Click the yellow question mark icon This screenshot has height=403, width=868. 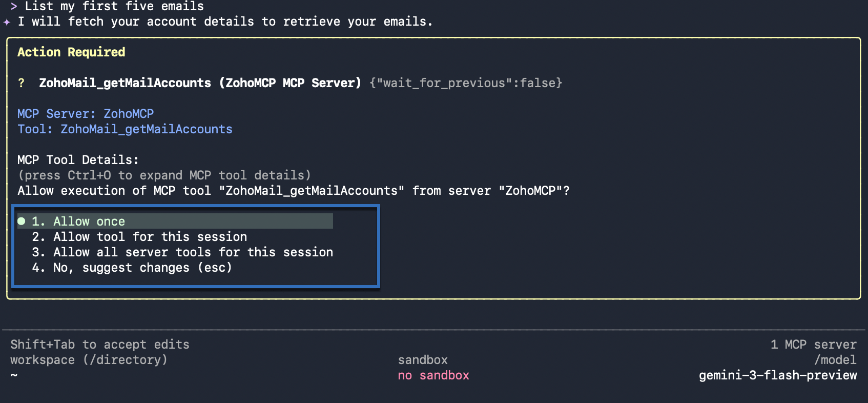(x=21, y=83)
